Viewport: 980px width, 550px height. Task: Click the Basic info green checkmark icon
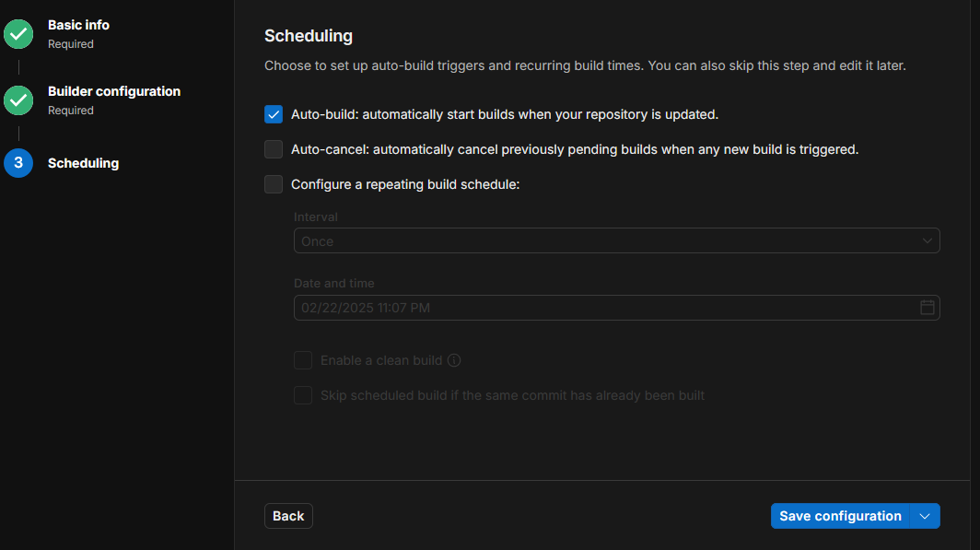(x=18, y=34)
